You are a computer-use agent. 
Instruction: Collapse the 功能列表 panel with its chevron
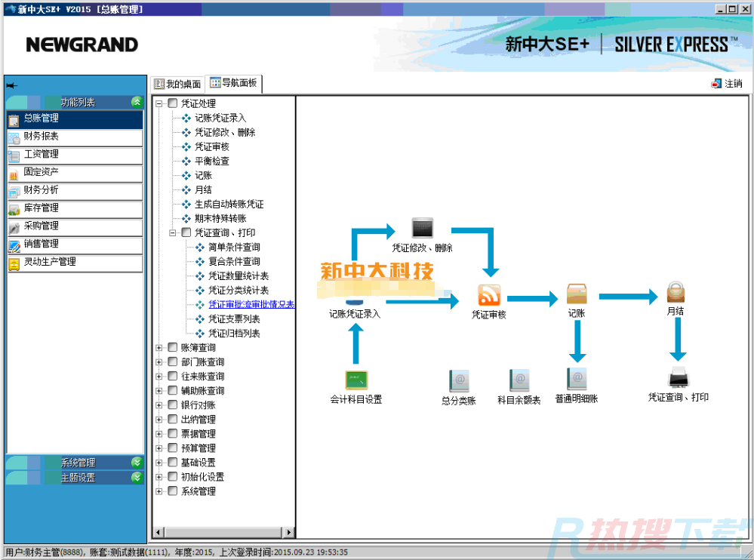coord(137,102)
